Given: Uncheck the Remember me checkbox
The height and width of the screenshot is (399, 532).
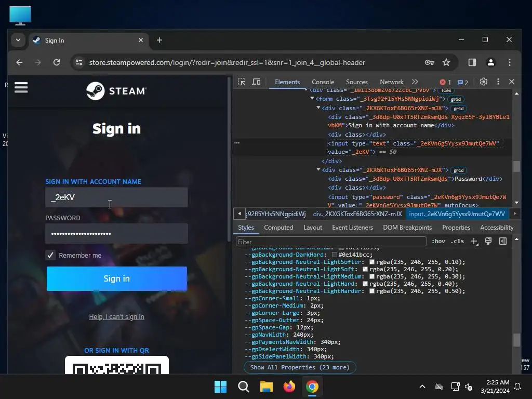Looking at the screenshot, I should (x=50, y=255).
